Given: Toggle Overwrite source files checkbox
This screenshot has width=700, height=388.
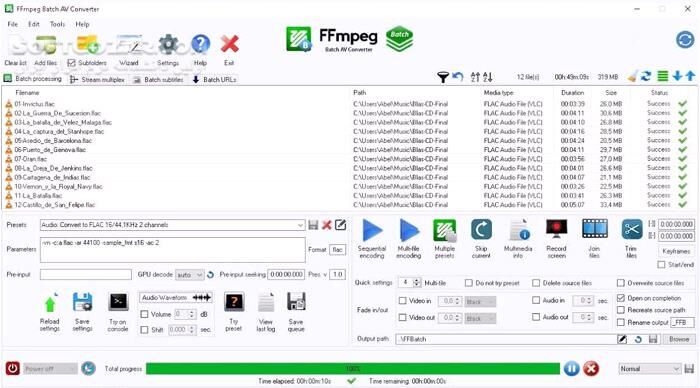Looking at the screenshot, I should [x=621, y=283].
